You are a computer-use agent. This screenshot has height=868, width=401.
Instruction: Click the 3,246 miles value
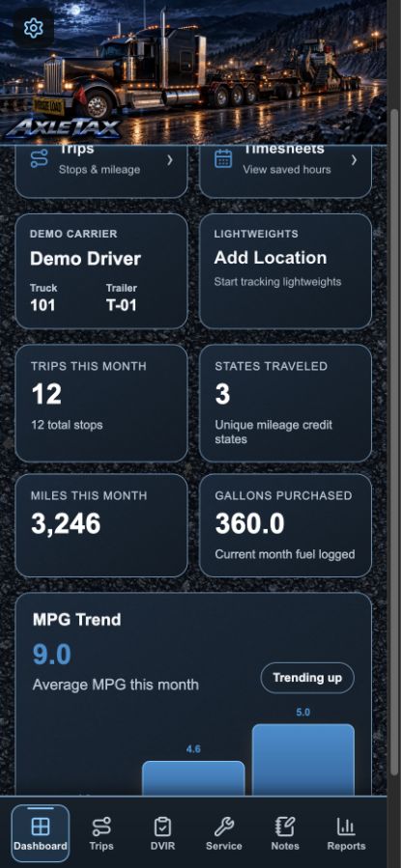66,523
